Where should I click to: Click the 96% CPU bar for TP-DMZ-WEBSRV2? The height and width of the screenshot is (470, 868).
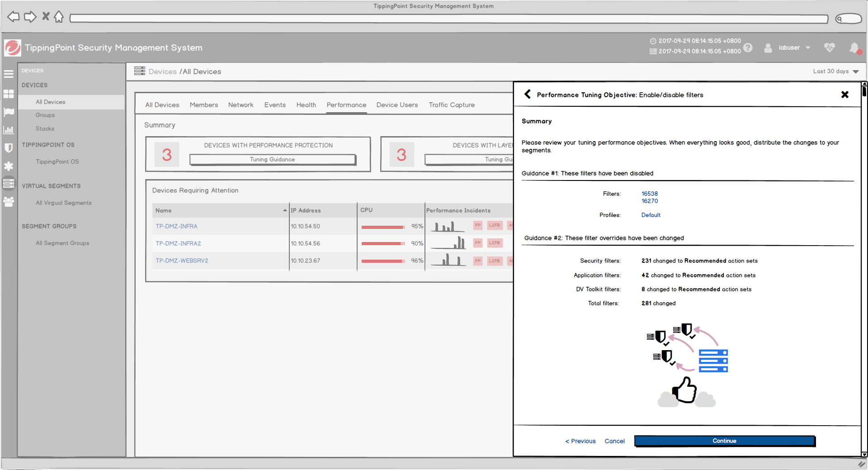point(383,261)
